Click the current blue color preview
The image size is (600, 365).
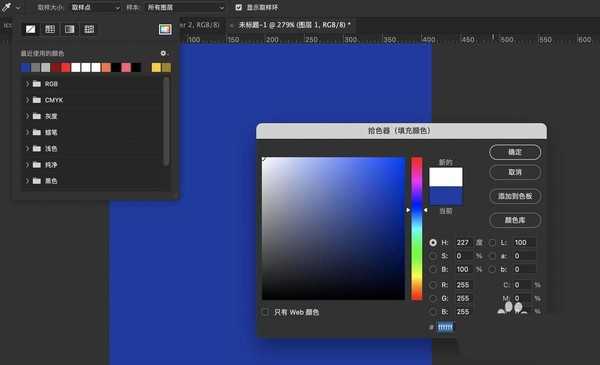(446, 196)
